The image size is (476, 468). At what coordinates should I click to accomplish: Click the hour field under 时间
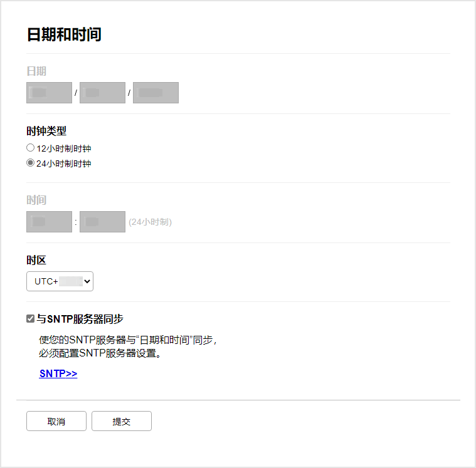tap(49, 222)
